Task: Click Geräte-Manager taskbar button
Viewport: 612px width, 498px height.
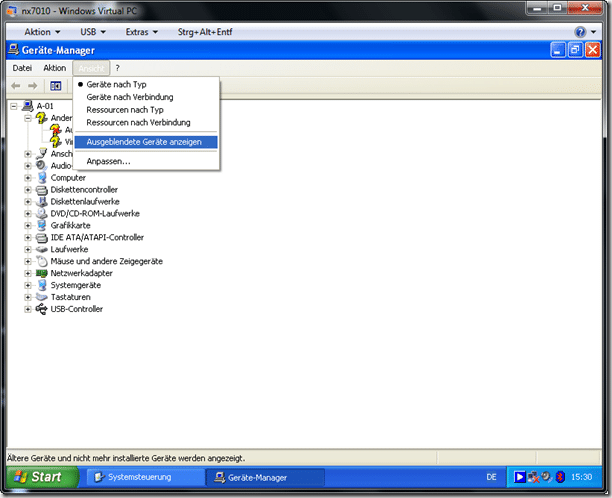Action: (265, 477)
